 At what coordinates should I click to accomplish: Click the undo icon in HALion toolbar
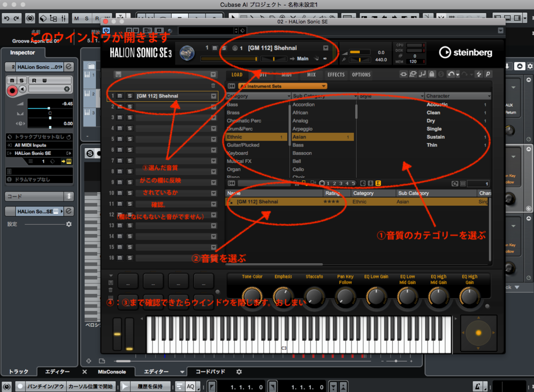pyautogui.click(x=451, y=74)
